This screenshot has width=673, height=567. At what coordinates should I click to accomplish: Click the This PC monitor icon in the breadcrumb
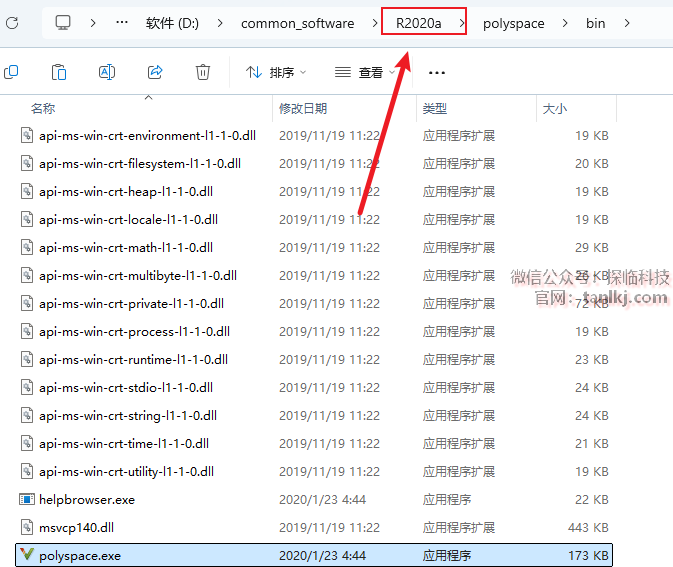(x=63, y=23)
